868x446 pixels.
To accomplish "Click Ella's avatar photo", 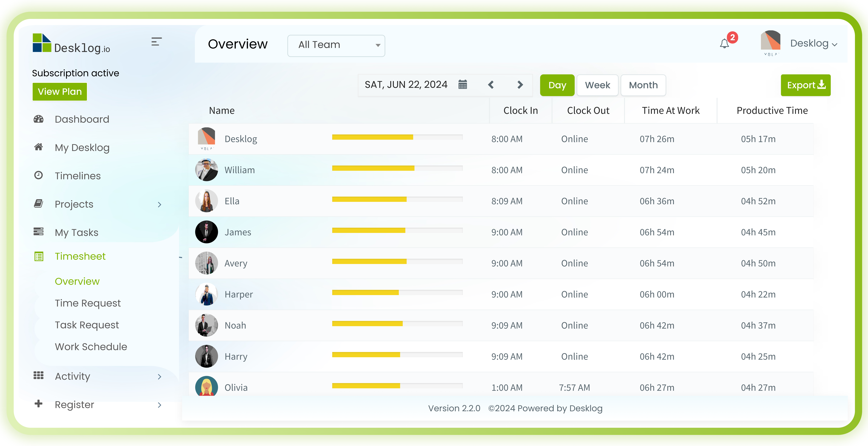I will 206,201.
